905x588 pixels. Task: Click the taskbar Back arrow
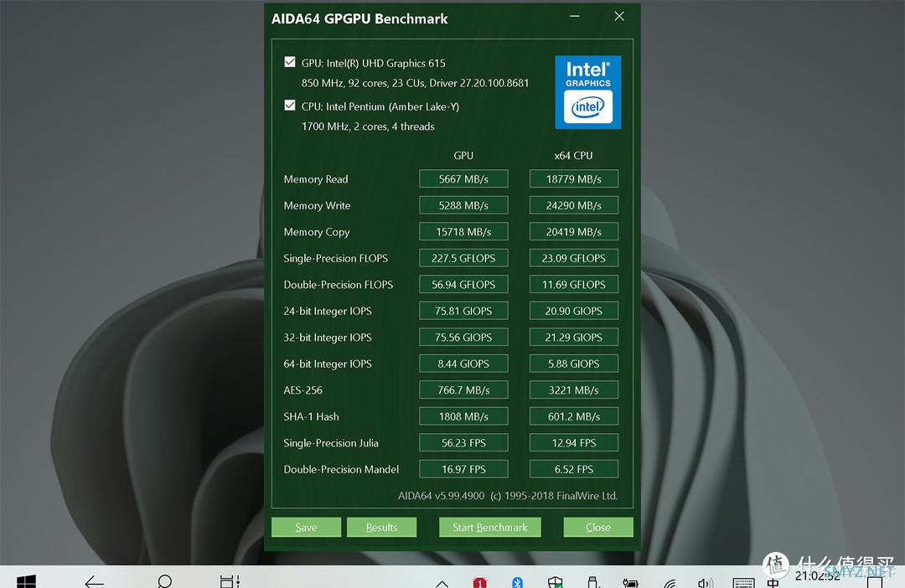94,581
